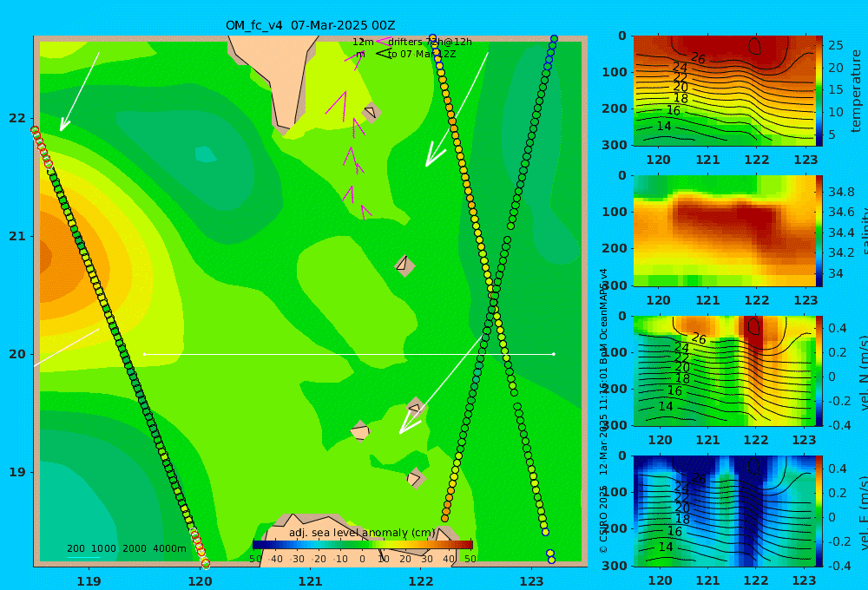Click the temperature color bar
The image size is (868, 590).
point(819,91)
